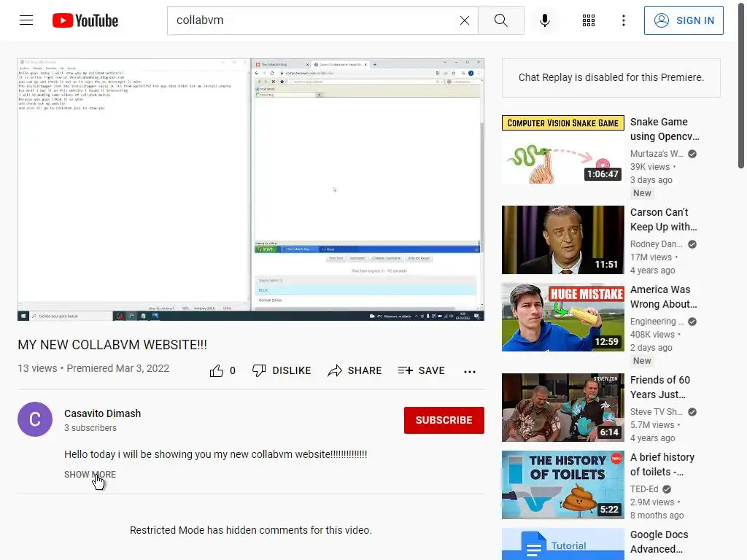The width and height of the screenshot is (747, 560).
Task: Open Snake Game using Opencv title
Action: (665, 129)
